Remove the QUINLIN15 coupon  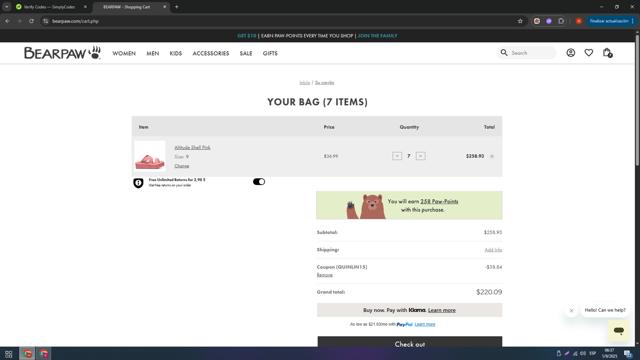pos(324,275)
